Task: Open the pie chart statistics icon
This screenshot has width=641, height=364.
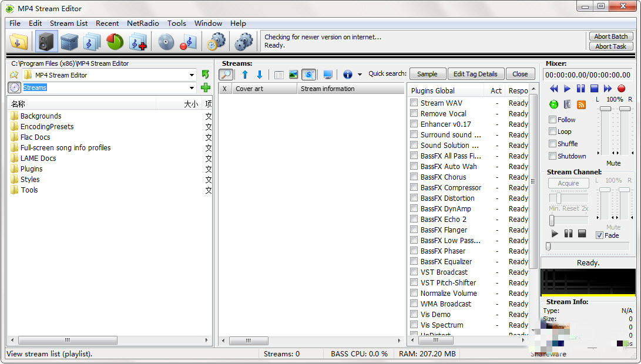Action: click(115, 42)
